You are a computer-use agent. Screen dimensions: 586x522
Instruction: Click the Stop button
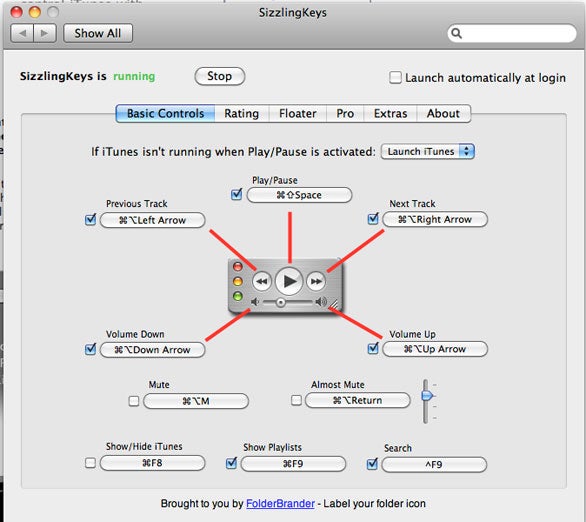point(220,76)
